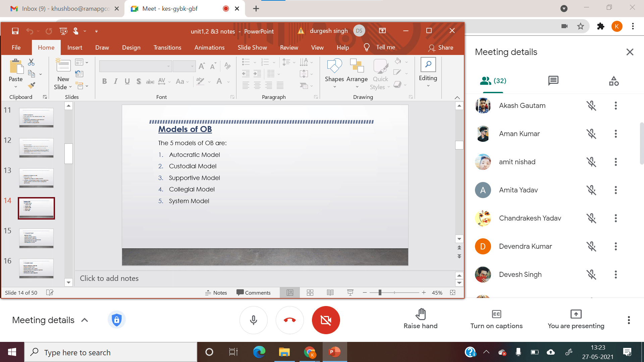Screen dimensions: 644x362
Task: Click the Increase Font Size icon
Action: (x=202, y=66)
